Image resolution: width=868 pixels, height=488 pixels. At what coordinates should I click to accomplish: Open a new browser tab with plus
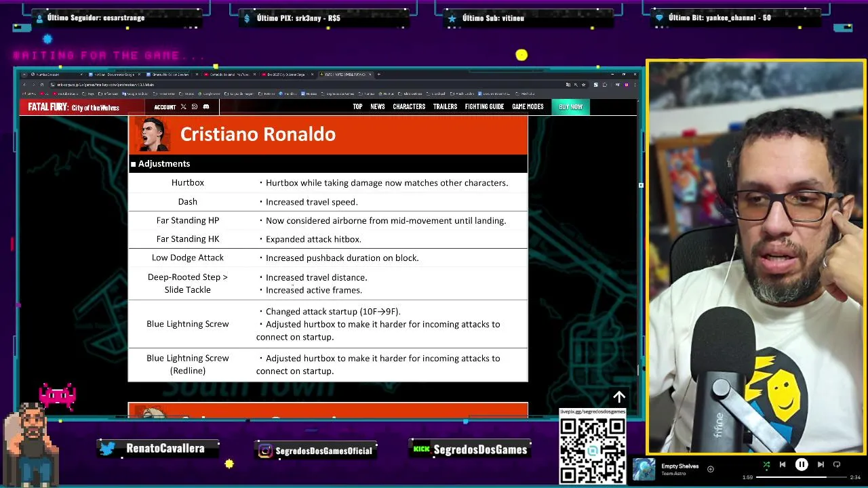coord(378,75)
